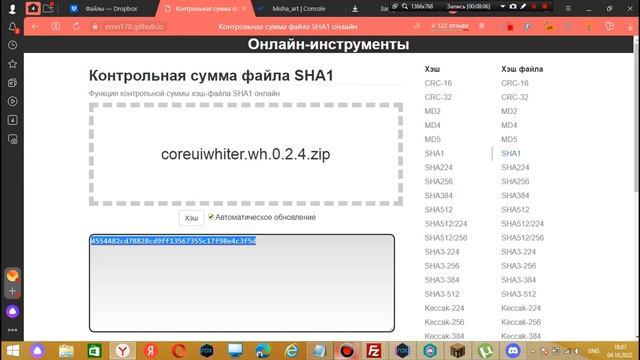Go back with browser back arrow
This screenshot has height=360, width=640.
point(35,27)
